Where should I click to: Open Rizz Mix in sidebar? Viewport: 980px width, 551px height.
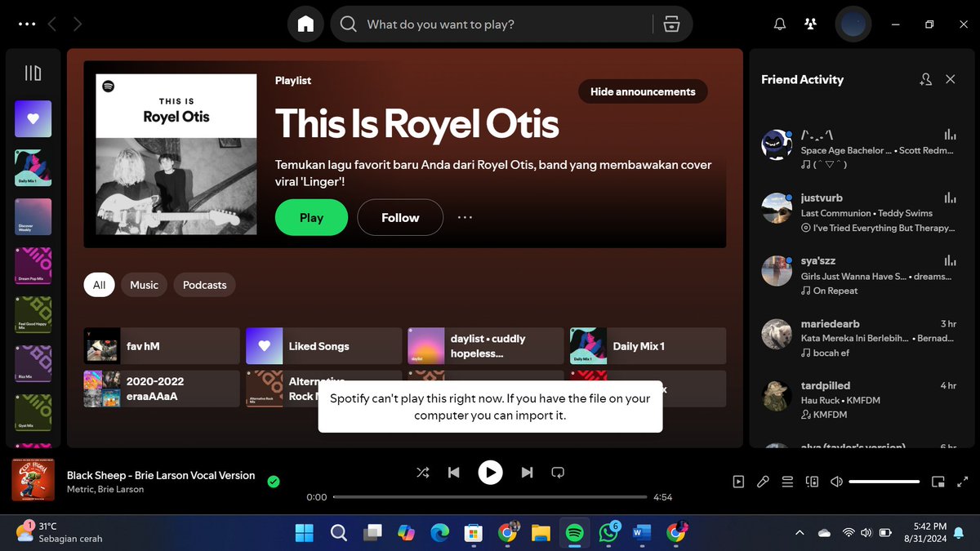(33, 363)
